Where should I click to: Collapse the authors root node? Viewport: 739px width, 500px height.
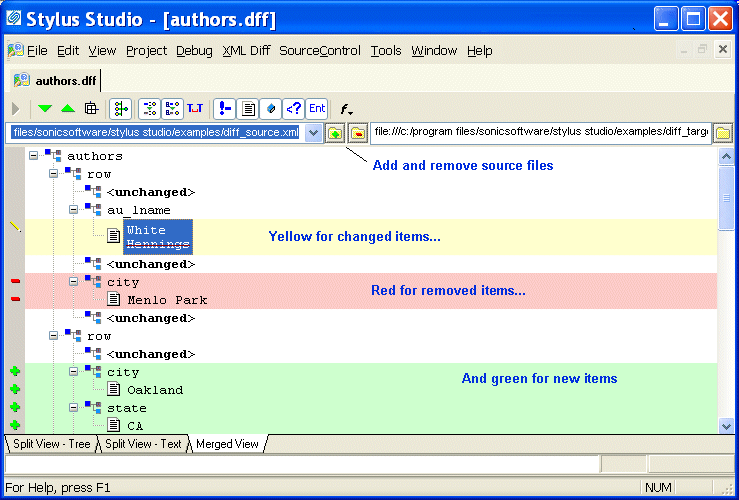[x=33, y=156]
